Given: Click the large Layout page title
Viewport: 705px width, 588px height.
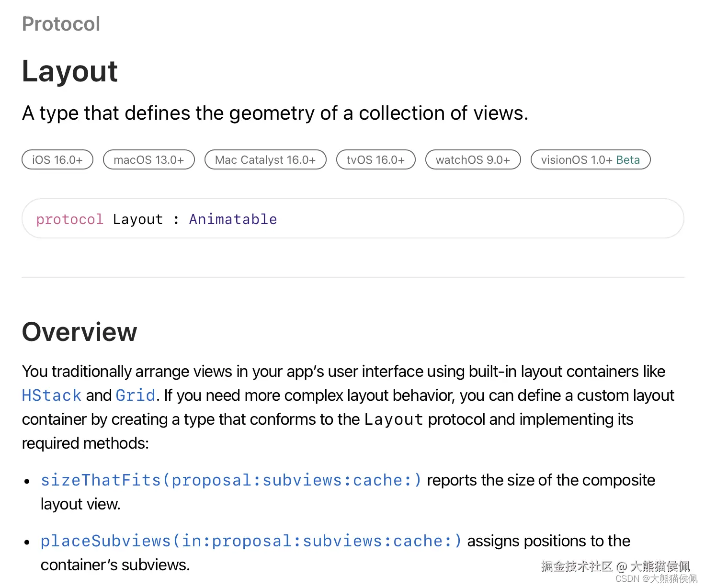Looking at the screenshot, I should click(70, 72).
